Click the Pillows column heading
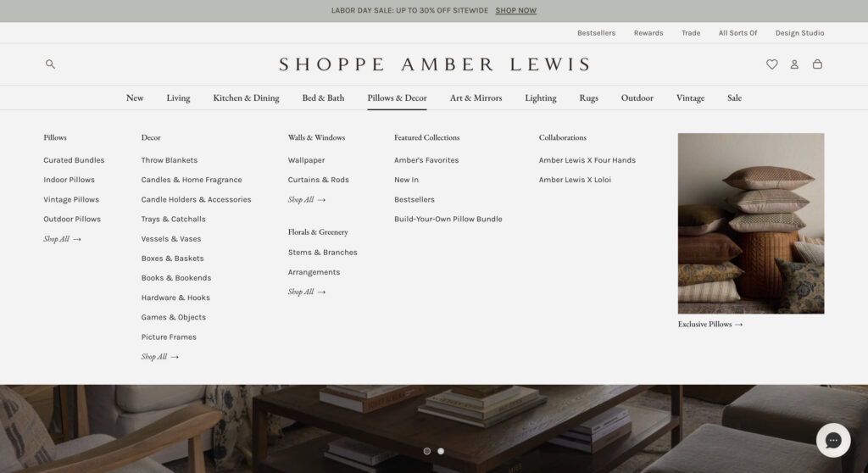This screenshot has width=868, height=473. (x=55, y=137)
